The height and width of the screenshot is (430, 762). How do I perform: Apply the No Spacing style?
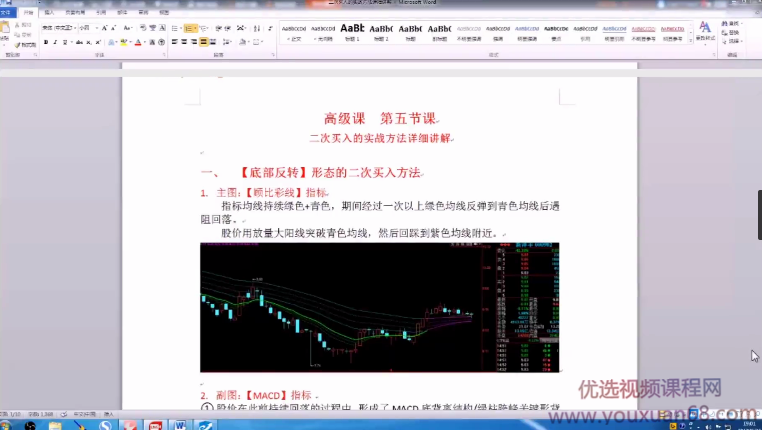click(x=323, y=33)
